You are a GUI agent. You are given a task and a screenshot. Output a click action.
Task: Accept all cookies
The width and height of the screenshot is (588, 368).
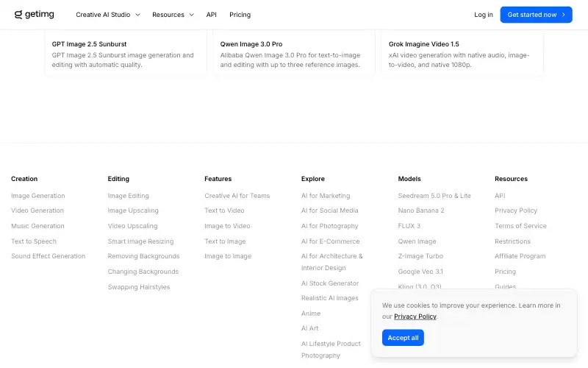(x=403, y=338)
